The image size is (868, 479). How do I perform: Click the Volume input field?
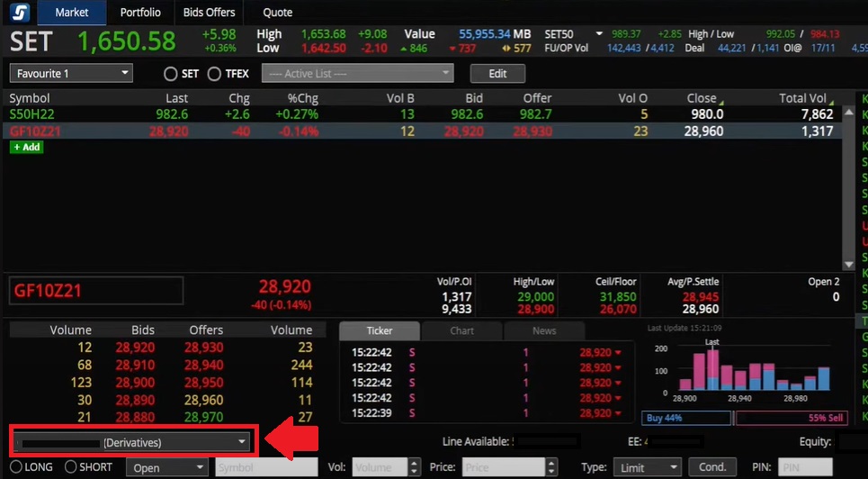tap(380, 467)
